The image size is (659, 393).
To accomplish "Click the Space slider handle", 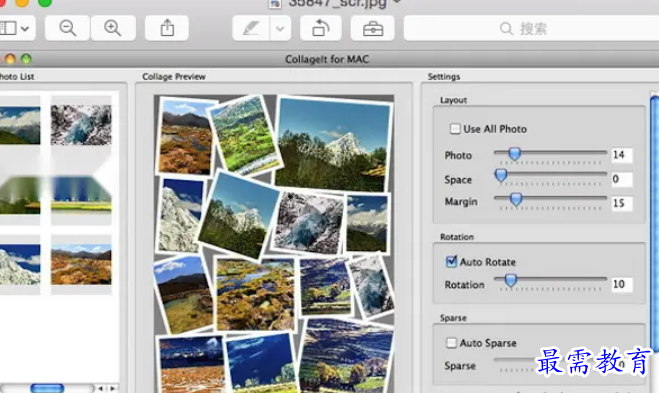I will click(x=501, y=175).
